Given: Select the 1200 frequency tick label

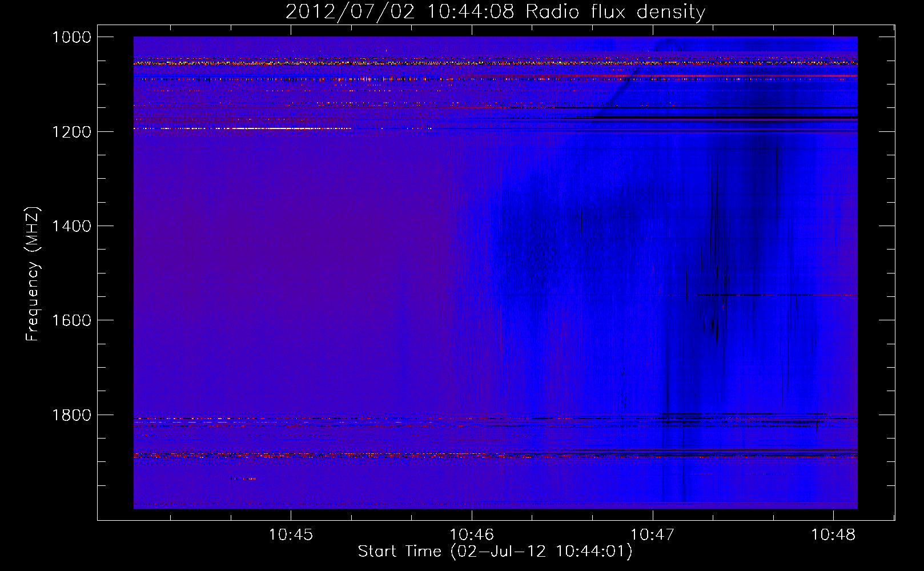Looking at the screenshot, I should click(71, 132).
